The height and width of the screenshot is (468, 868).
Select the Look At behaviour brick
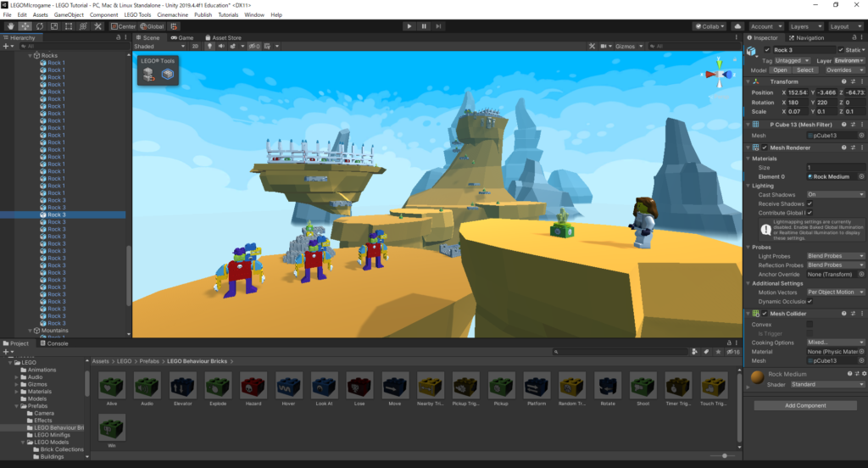(325, 389)
